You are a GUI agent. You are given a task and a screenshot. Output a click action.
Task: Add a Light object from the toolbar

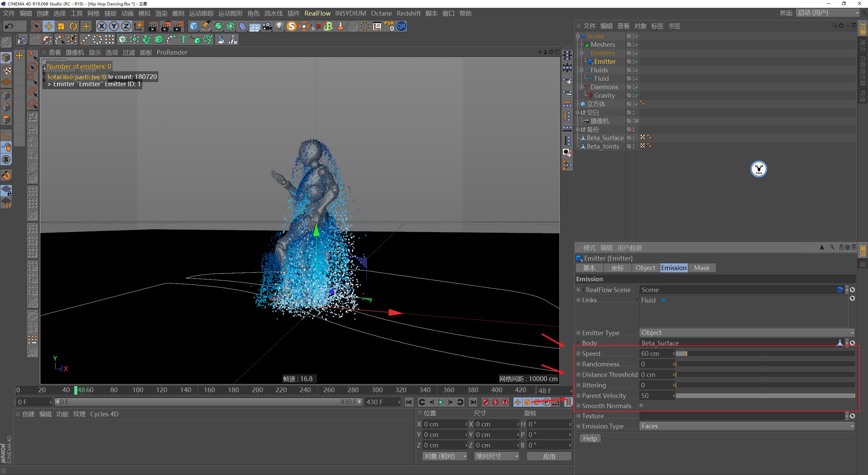point(279,26)
